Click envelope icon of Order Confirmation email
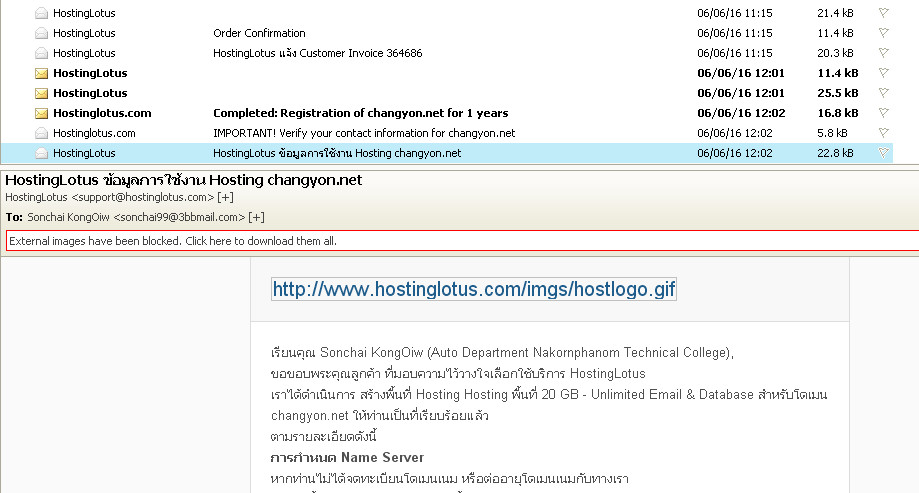 (41, 33)
